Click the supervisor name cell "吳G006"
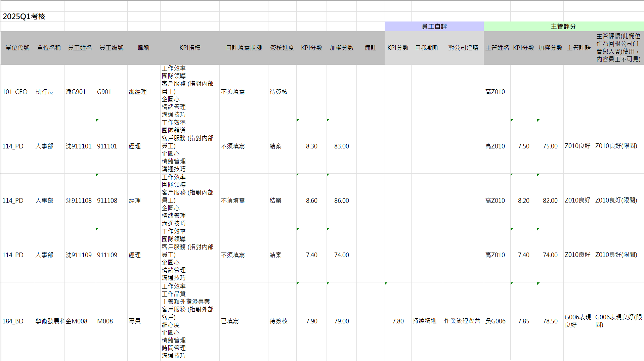This screenshot has height=361, width=644. point(495,321)
